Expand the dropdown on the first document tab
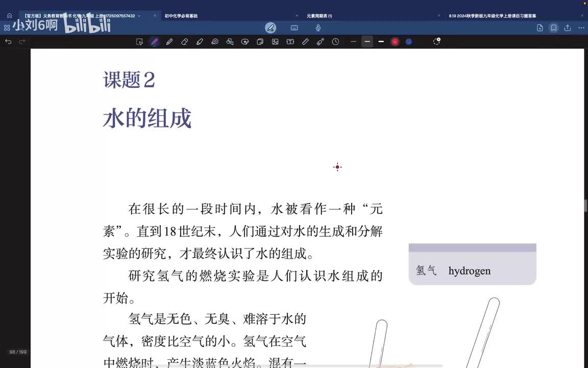Screen dimensions: 588x368 pyautogui.click(x=139, y=16)
